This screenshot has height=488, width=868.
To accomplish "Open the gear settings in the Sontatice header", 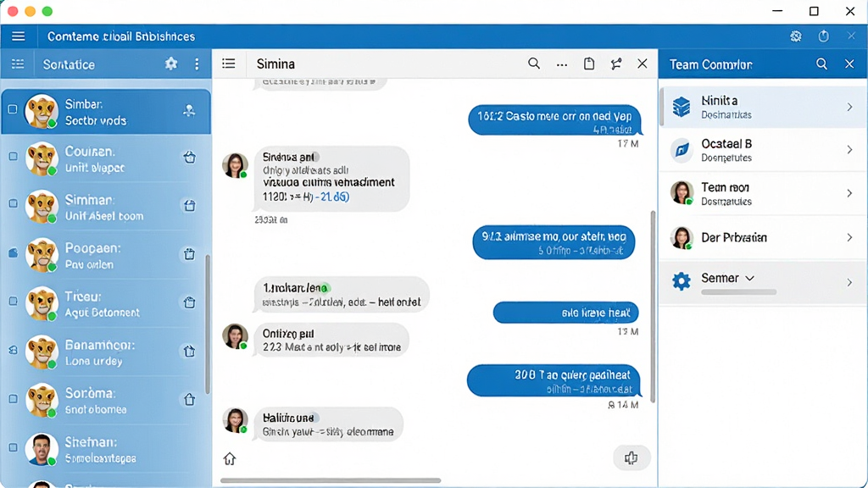I will point(171,64).
